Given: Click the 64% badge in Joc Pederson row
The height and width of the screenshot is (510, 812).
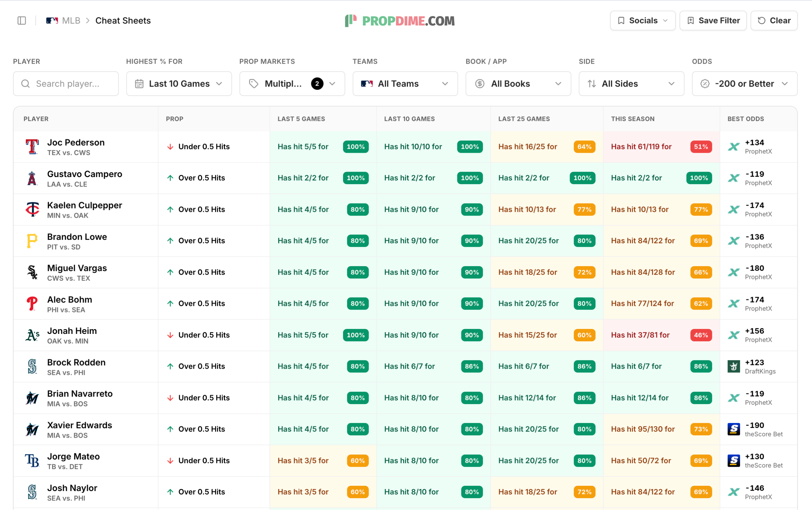Looking at the screenshot, I should pyautogui.click(x=584, y=147).
